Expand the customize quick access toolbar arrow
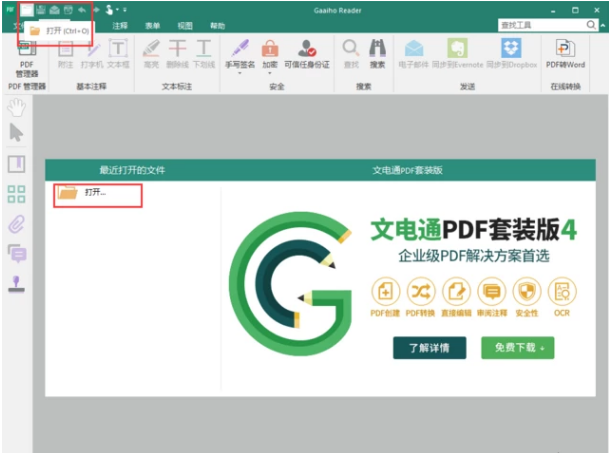 coord(125,10)
